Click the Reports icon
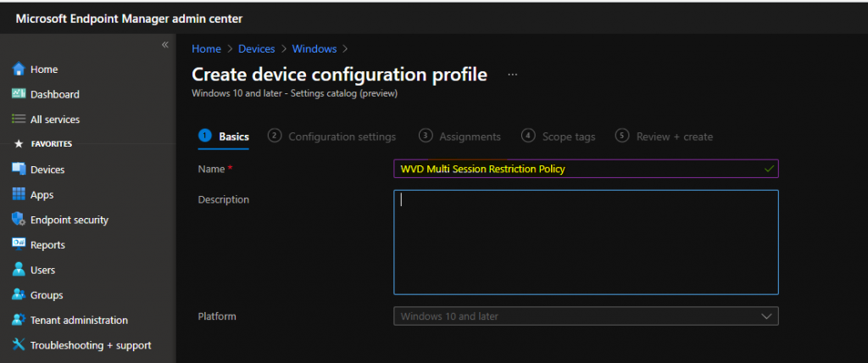The width and height of the screenshot is (868, 363). [x=19, y=244]
